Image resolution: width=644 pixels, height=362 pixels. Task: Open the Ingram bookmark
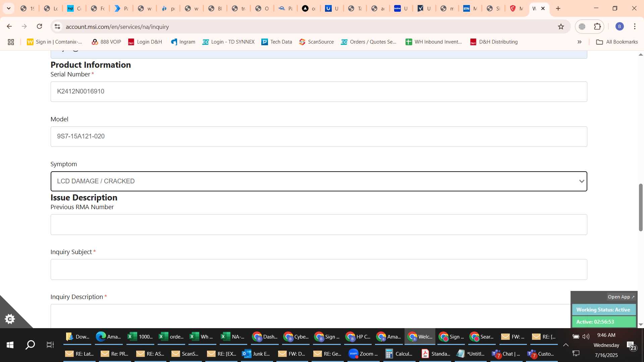pyautogui.click(x=183, y=42)
